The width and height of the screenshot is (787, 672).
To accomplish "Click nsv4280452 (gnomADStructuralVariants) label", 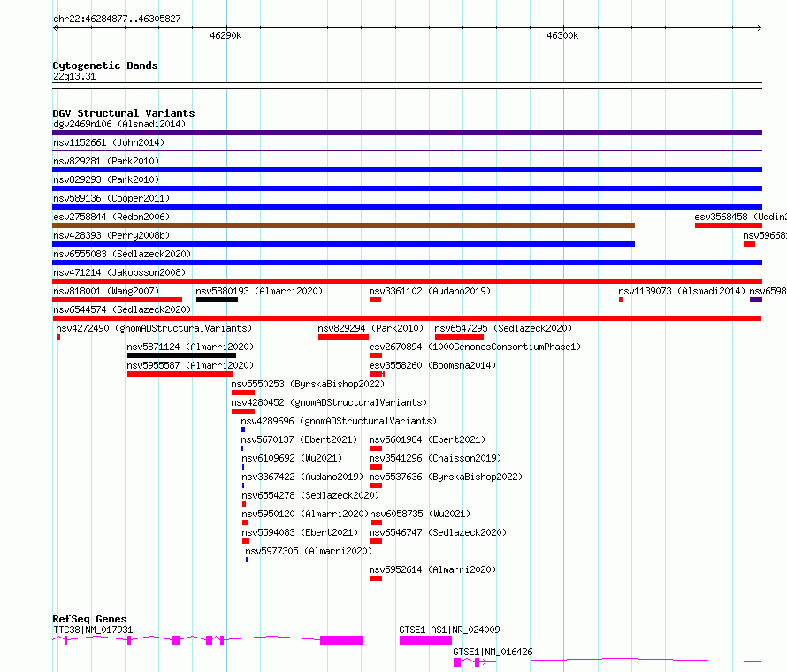I will pos(329,402).
